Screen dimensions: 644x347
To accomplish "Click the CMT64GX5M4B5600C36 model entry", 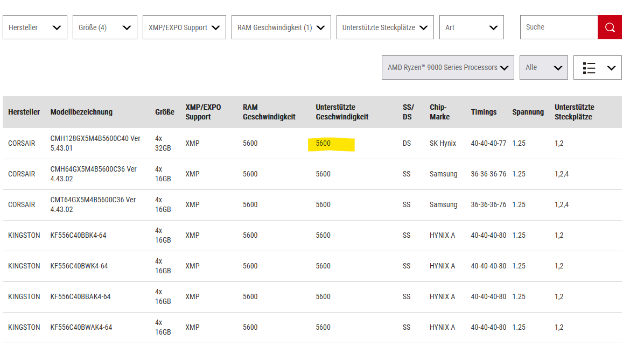I will tap(93, 204).
